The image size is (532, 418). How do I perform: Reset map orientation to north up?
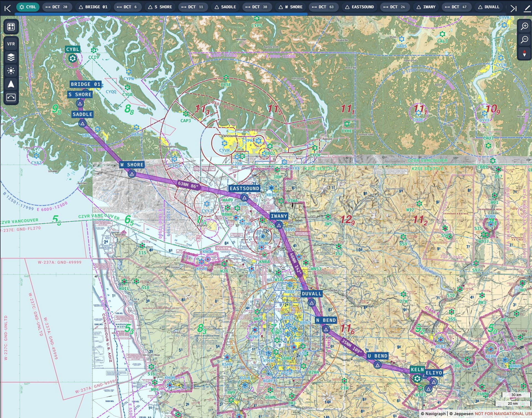click(524, 53)
